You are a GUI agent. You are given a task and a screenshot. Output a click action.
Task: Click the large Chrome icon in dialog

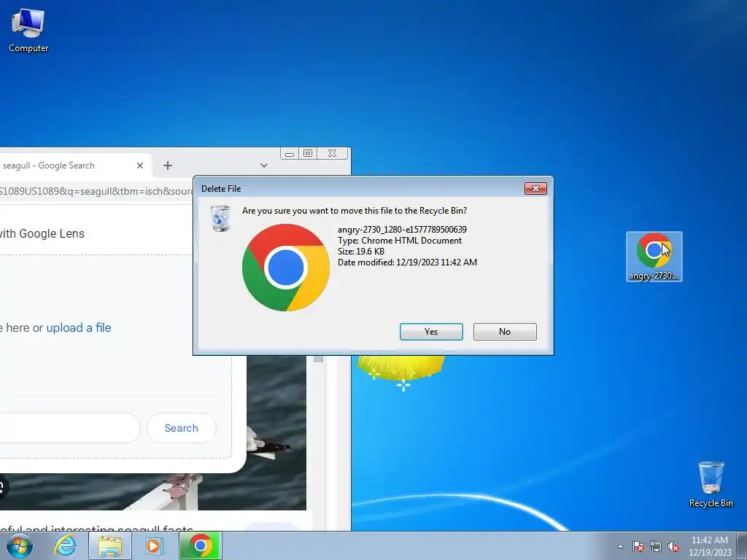286,268
